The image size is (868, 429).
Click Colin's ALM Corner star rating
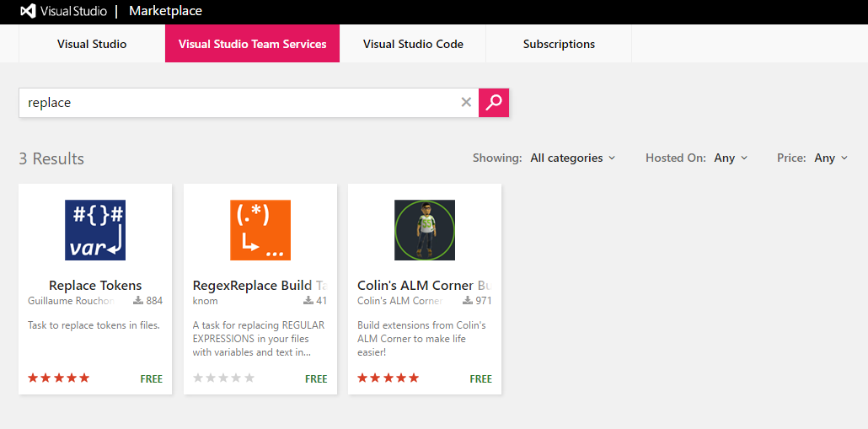pyautogui.click(x=388, y=378)
